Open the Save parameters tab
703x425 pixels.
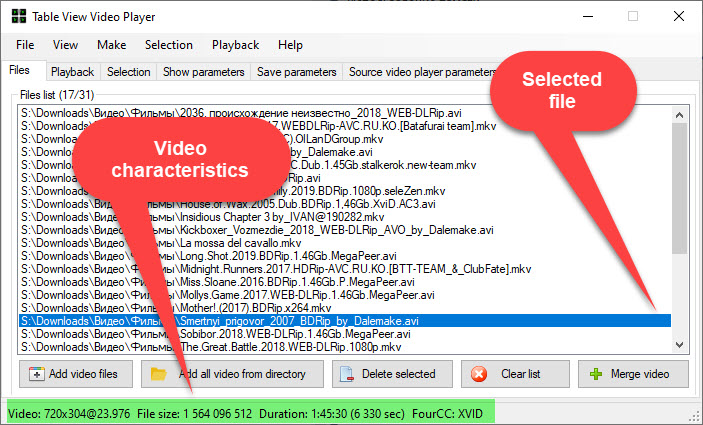coord(296,72)
